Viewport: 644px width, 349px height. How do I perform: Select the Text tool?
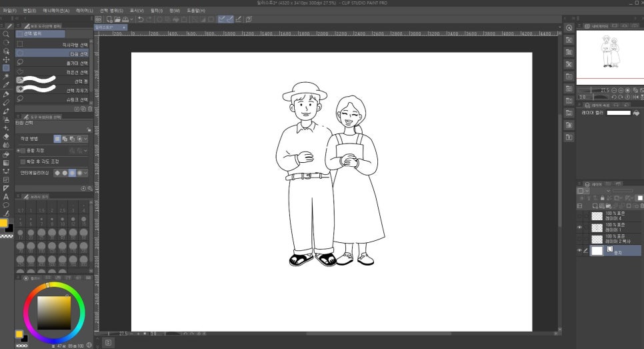pyautogui.click(x=6, y=197)
